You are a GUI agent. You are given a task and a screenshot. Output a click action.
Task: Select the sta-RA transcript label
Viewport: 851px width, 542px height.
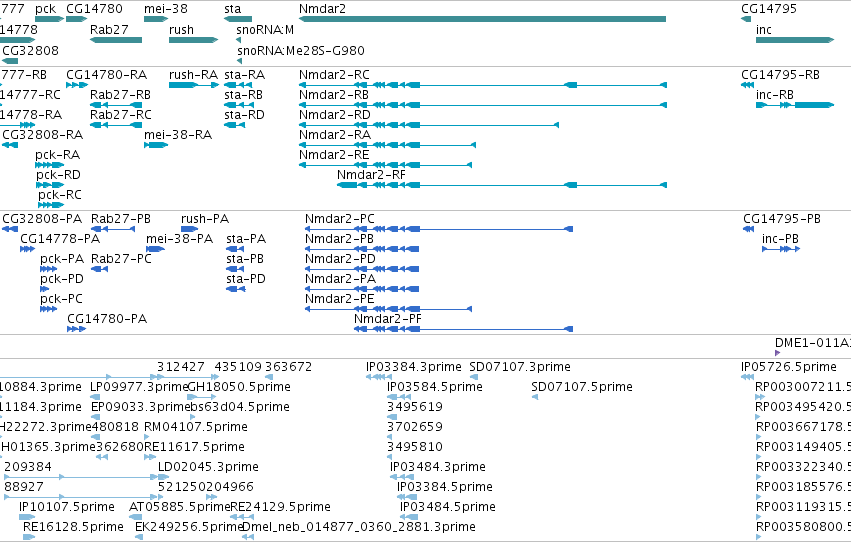point(245,75)
